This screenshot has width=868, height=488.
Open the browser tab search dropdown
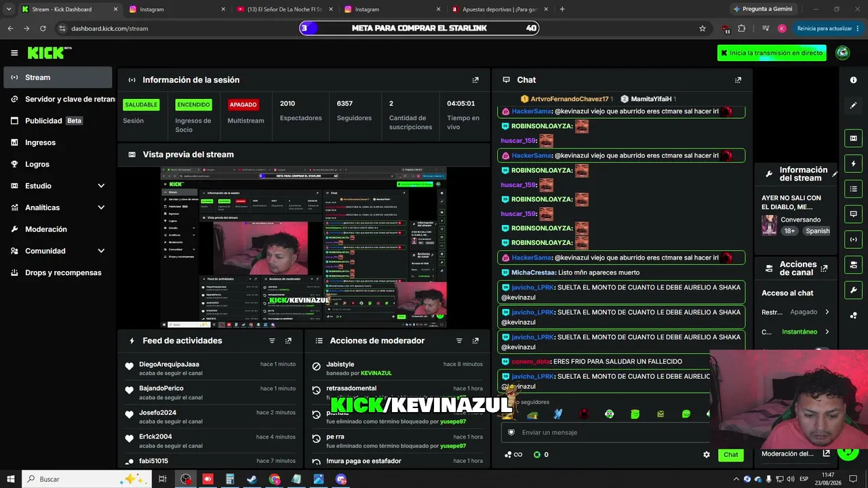[x=9, y=9]
